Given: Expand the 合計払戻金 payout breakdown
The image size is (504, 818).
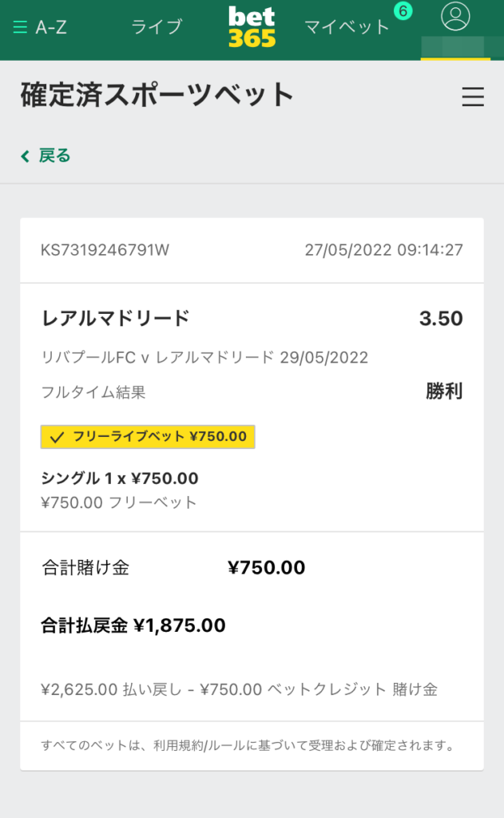Looking at the screenshot, I should (132, 626).
